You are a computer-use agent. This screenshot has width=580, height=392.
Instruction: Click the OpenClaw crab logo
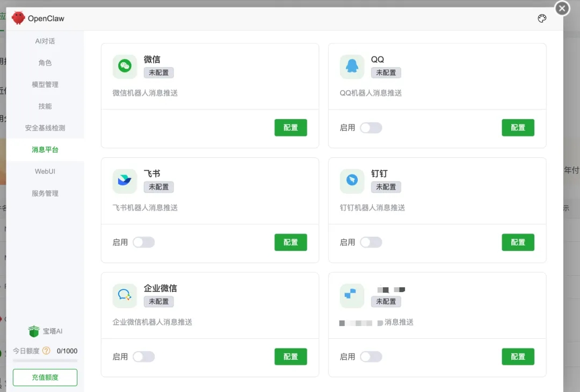pyautogui.click(x=18, y=18)
